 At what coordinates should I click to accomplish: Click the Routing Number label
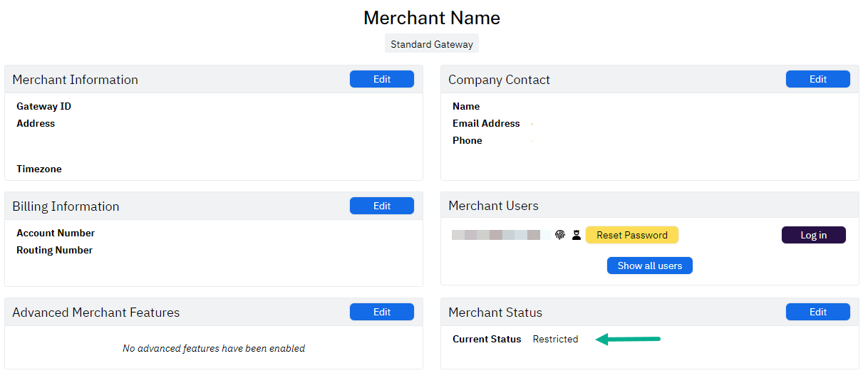pos(55,251)
